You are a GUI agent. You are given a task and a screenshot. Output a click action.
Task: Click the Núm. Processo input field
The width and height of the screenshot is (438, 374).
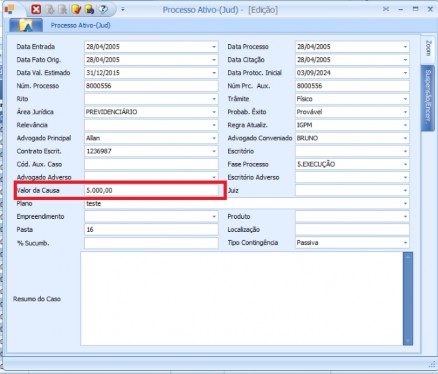point(151,86)
